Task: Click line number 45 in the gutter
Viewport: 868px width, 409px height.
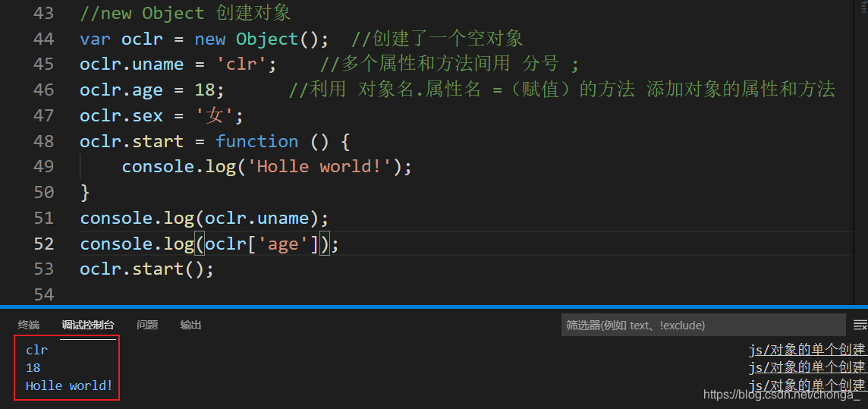Action: tap(44, 64)
